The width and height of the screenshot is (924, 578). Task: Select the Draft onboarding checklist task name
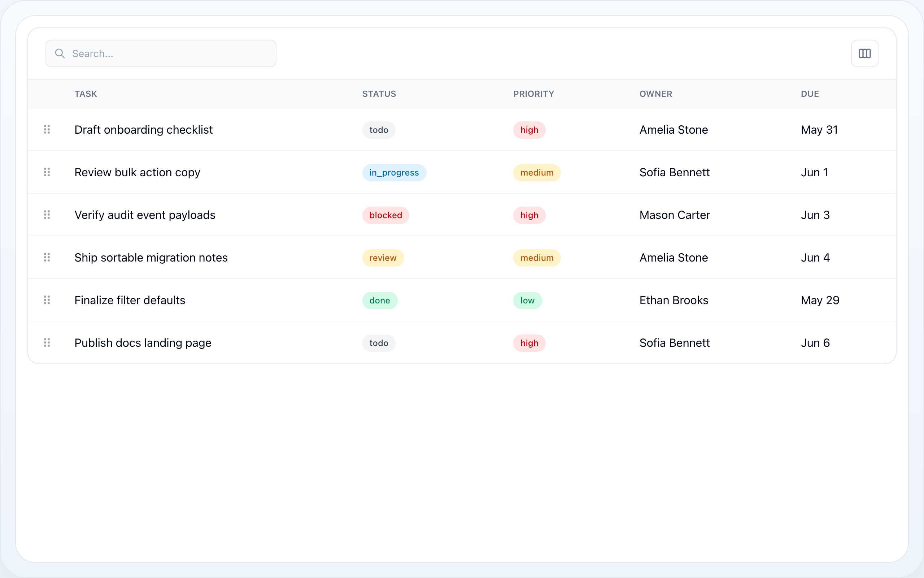click(x=144, y=130)
